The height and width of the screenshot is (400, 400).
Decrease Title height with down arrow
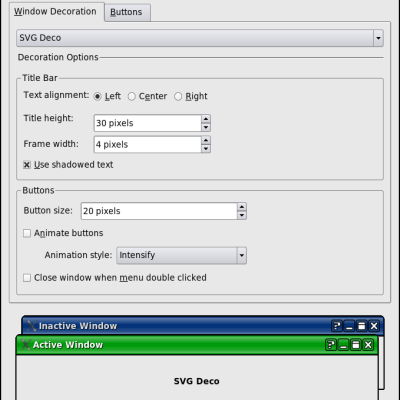(206, 127)
